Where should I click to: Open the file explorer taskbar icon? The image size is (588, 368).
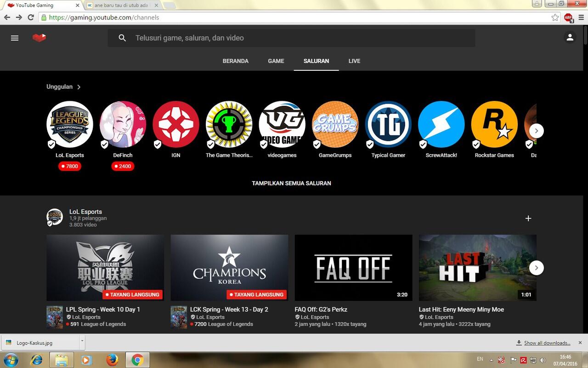click(62, 360)
